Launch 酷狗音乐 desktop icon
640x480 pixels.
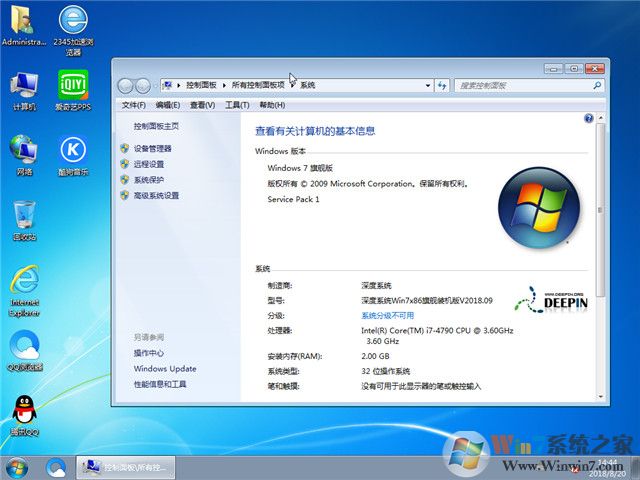click(x=73, y=155)
